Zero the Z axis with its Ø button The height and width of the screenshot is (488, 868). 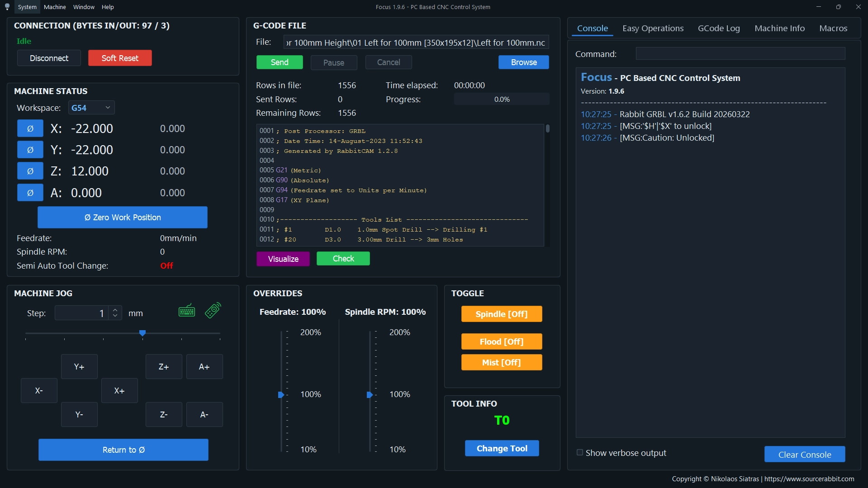(x=30, y=171)
